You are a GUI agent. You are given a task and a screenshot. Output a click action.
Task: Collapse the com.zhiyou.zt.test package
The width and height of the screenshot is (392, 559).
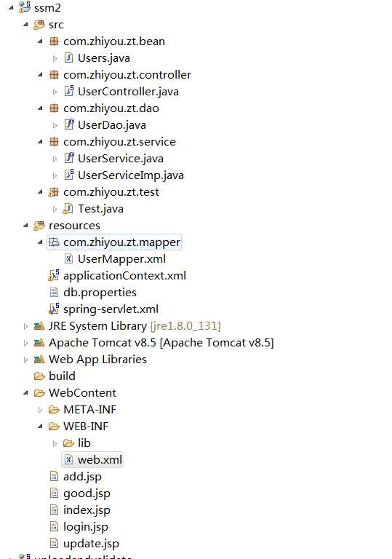click(40, 192)
